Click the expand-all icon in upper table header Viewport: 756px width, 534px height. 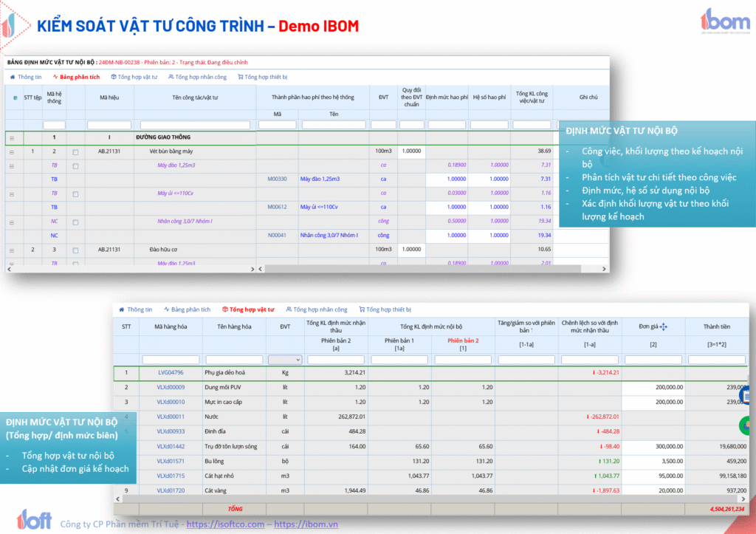(x=14, y=97)
